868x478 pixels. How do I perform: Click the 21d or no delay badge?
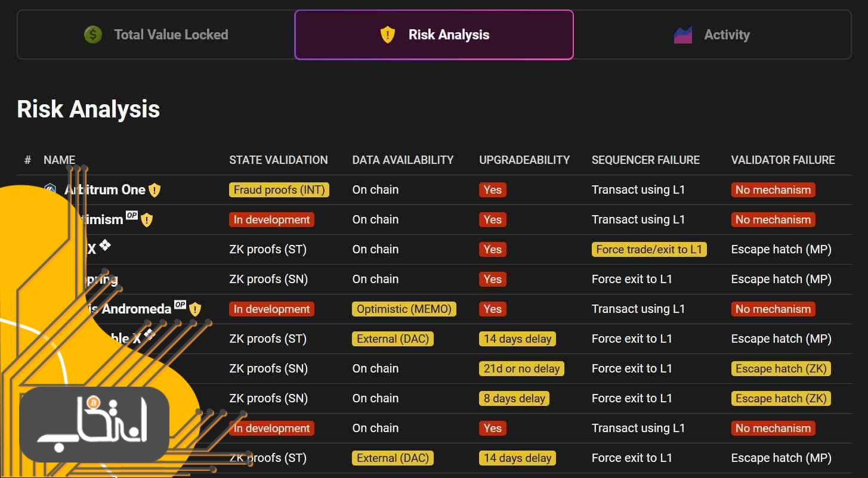[x=521, y=368]
